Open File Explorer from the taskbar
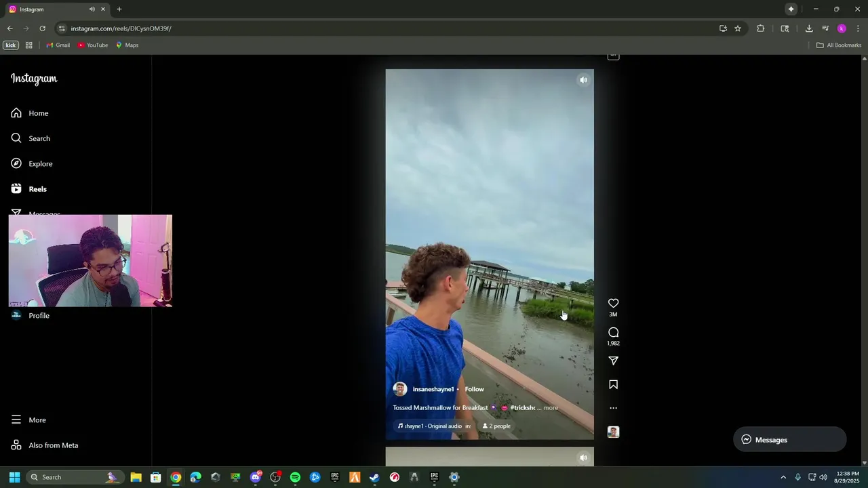 click(136, 477)
